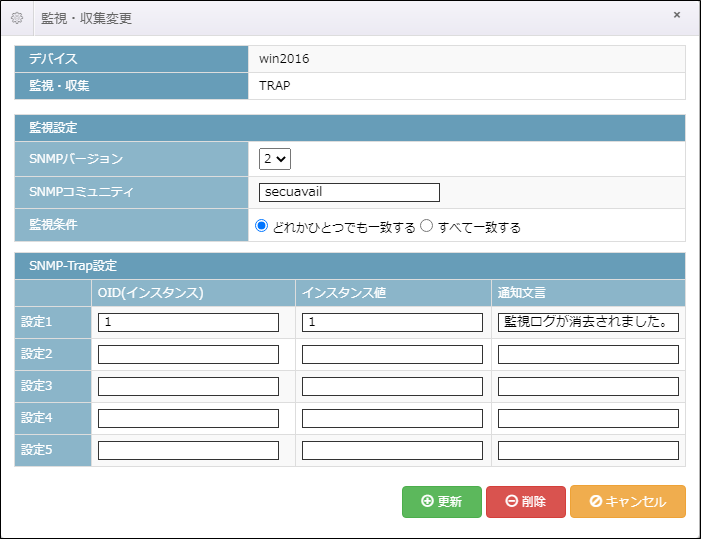Click the 設定5 OID(インスタンス) input field
The width and height of the screenshot is (701, 539).
click(x=188, y=451)
